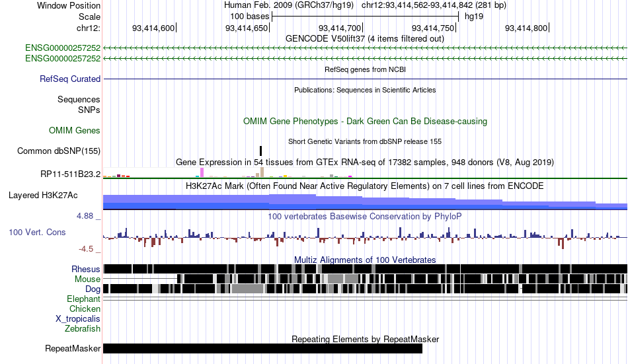The height and width of the screenshot is (364, 628).
Task: Click the Sequences track label
Action: click(79, 99)
